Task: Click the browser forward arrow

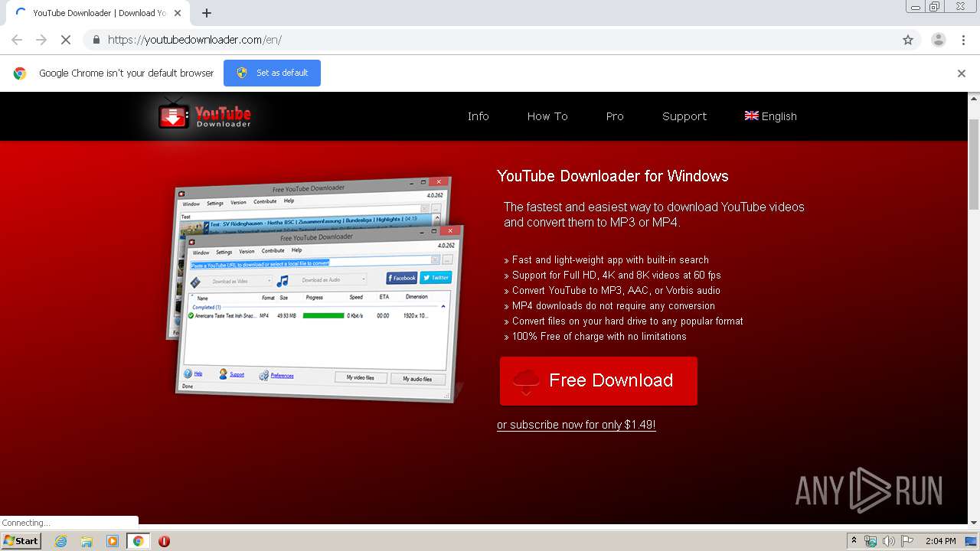Action: point(41,40)
